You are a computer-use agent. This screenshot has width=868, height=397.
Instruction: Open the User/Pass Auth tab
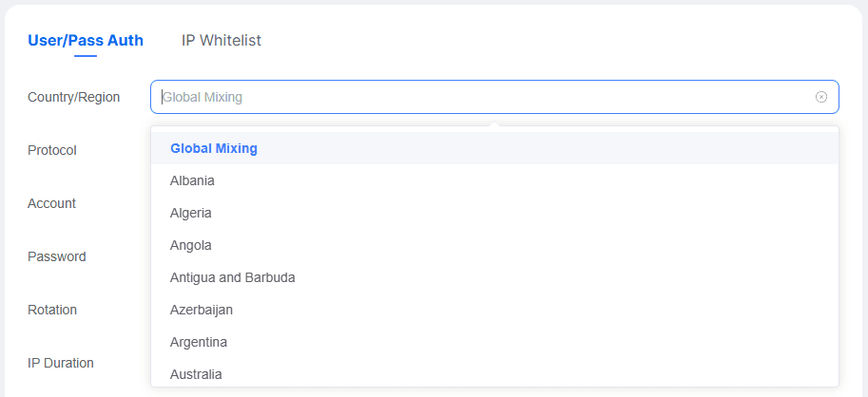point(86,41)
